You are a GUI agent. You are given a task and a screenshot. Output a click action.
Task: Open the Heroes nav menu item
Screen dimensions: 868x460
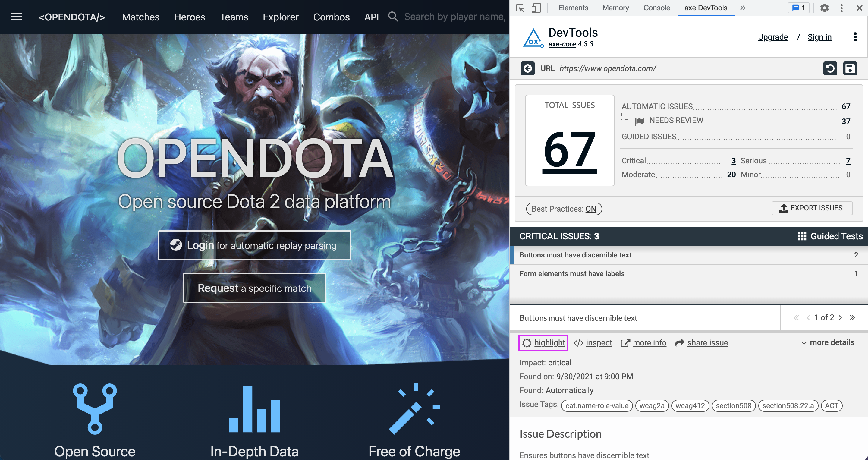(189, 17)
